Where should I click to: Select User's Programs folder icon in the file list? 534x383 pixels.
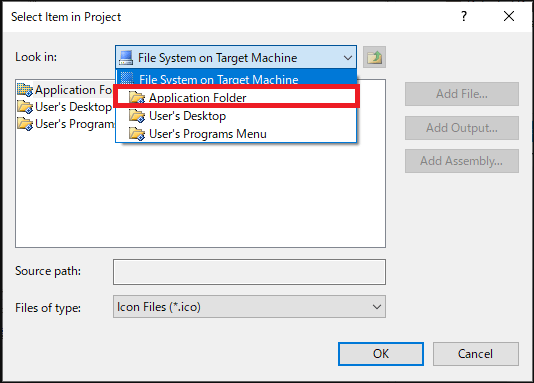(25, 124)
